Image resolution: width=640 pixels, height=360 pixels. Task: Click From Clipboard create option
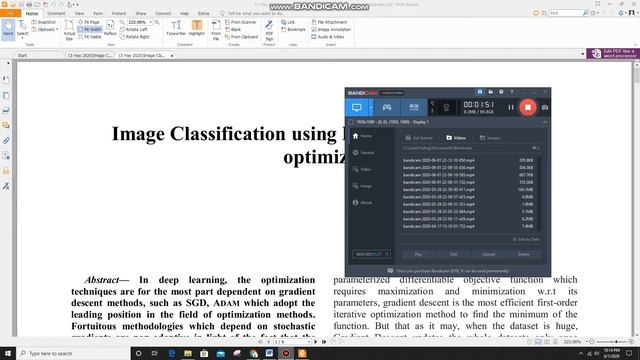tap(241, 37)
